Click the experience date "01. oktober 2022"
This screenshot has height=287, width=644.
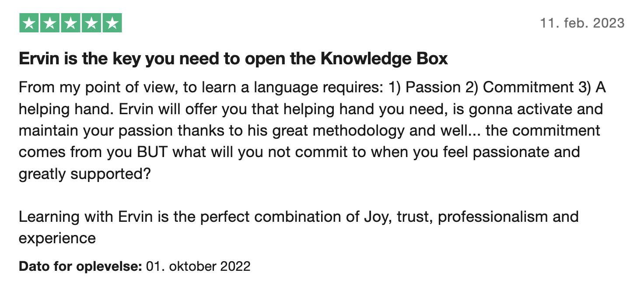click(x=198, y=266)
